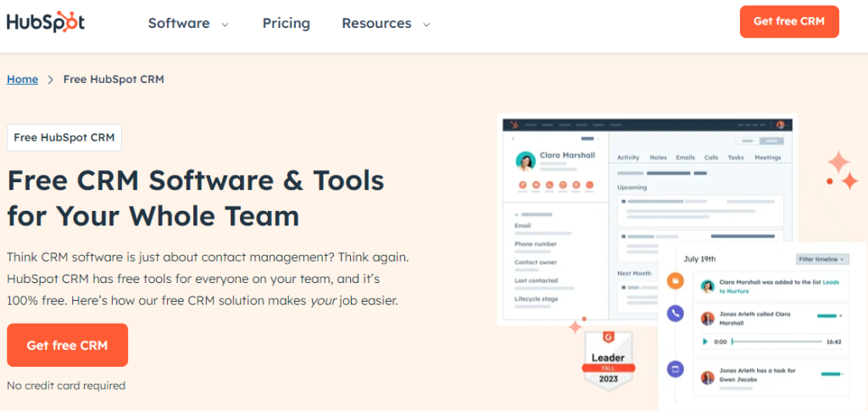Click the Contact owner field label
The image size is (868, 411).
[x=536, y=262]
